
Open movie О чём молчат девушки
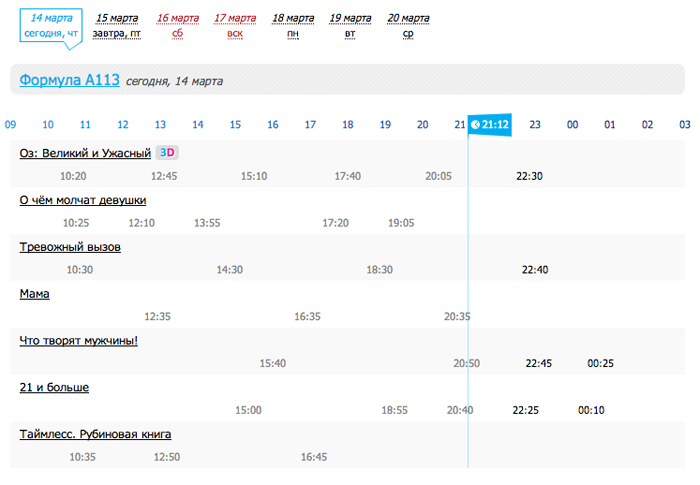(x=83, y=200)
